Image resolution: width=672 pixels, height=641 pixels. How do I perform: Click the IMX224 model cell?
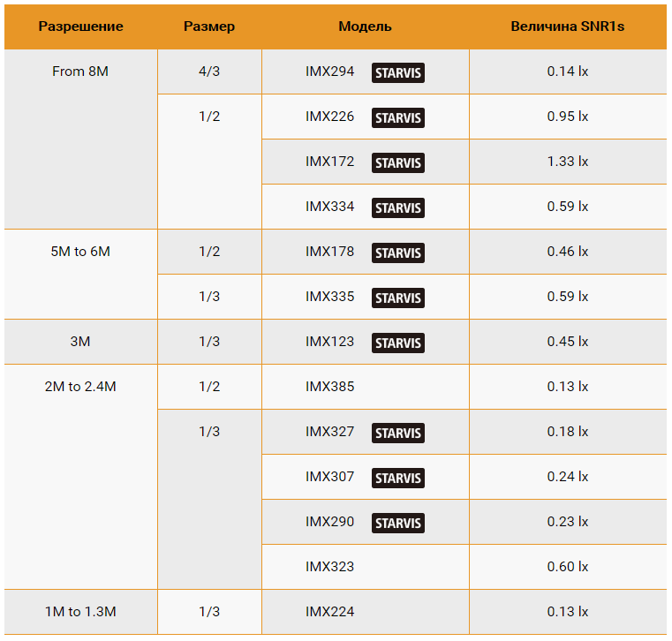point(366,612)
